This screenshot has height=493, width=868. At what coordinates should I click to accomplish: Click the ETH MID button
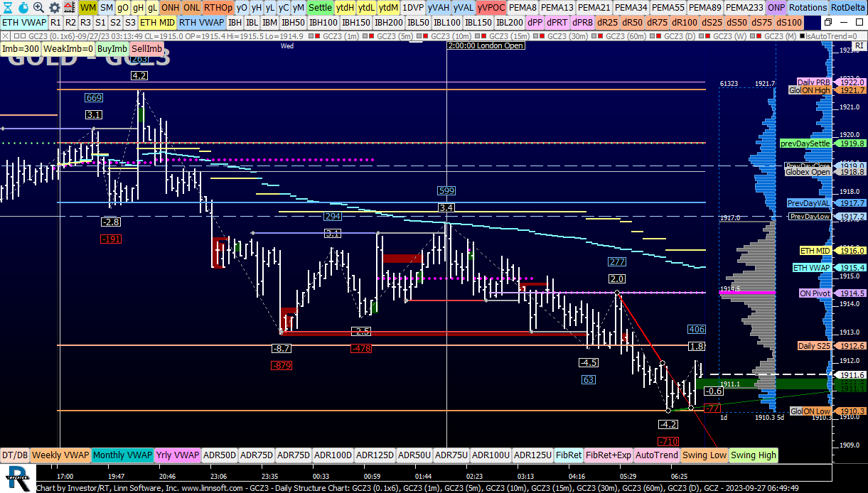tap(157, 22)
